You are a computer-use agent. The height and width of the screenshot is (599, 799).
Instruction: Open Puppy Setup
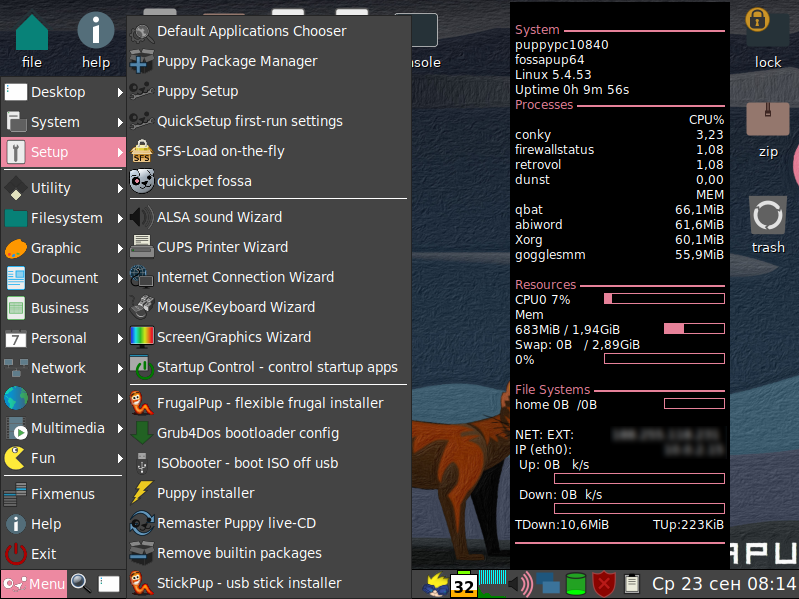[269, 91]
